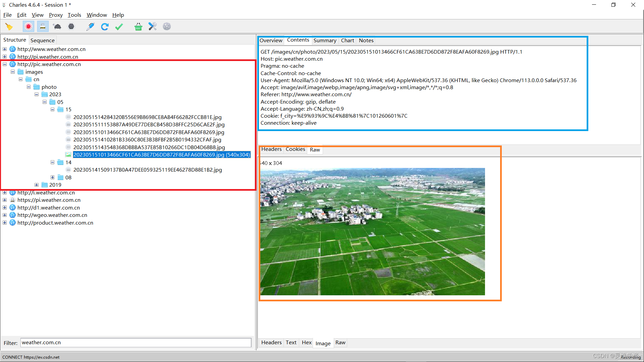Click the Compose pen icon
644x362 pixels.
pyautogui.click(x=90, y=26)
